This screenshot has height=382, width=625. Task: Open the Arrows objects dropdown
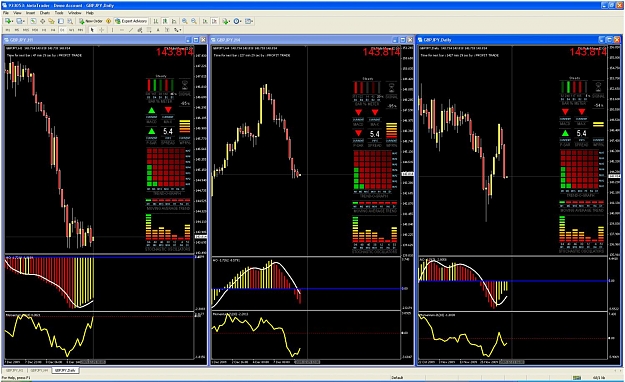(177, 30)
